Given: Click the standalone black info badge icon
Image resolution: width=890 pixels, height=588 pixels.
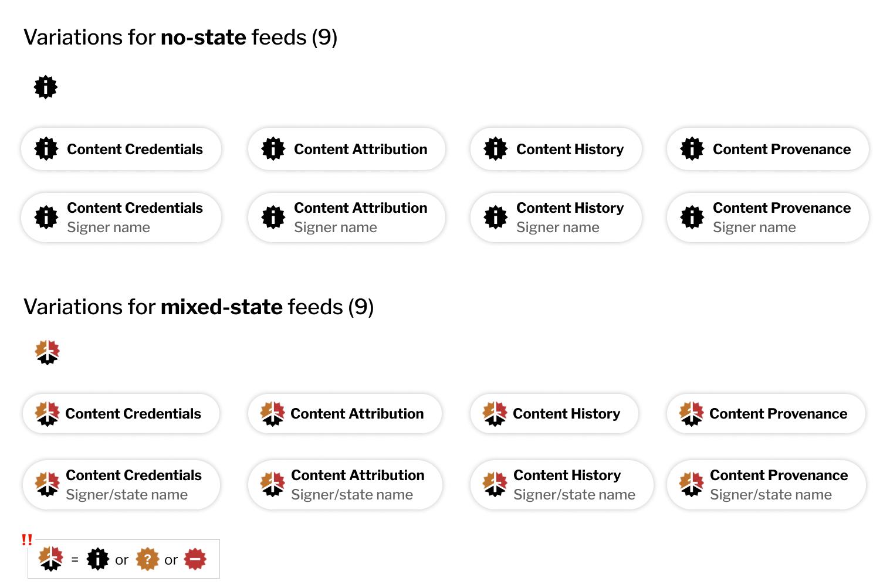Looking at the screenshot, I should [x=46, y=87].
